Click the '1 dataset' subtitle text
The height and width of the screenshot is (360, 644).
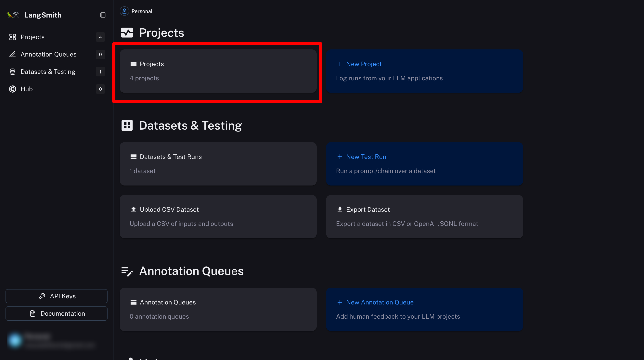tap(143, 171)
